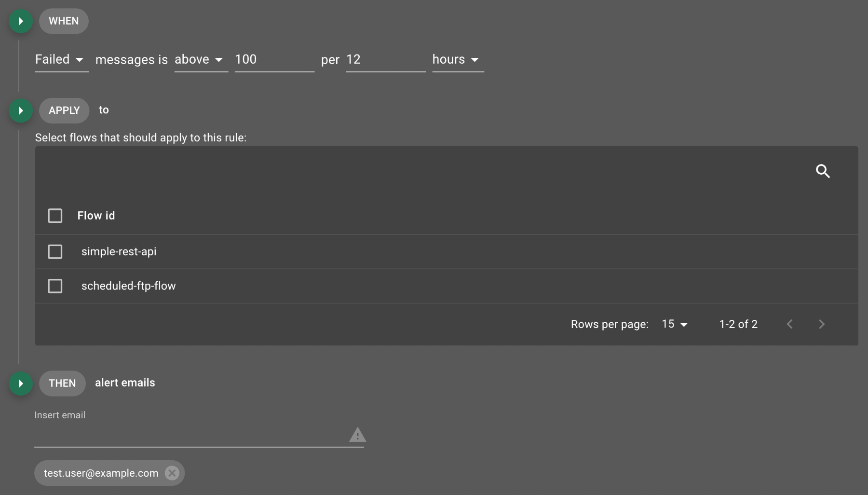The image size is (868, 495).
Task: Click the green arrow beside THEN
Action: click(x=21, y=383)
